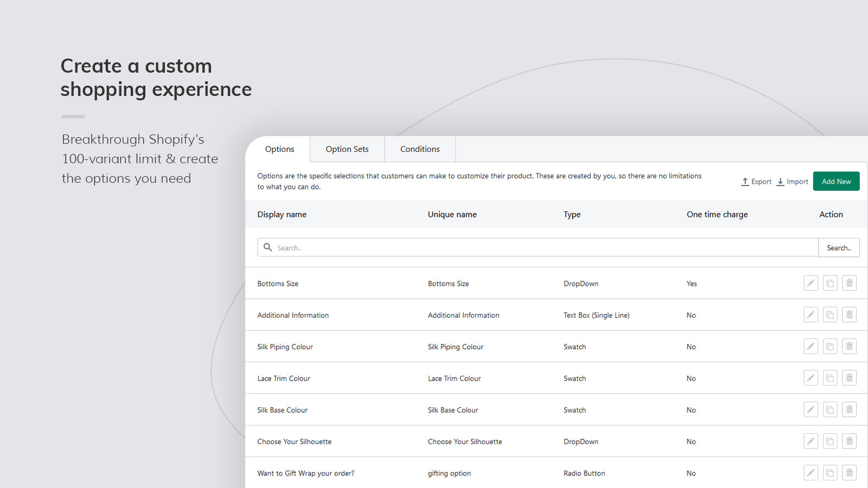Select the Options tab

click(279, 149)
